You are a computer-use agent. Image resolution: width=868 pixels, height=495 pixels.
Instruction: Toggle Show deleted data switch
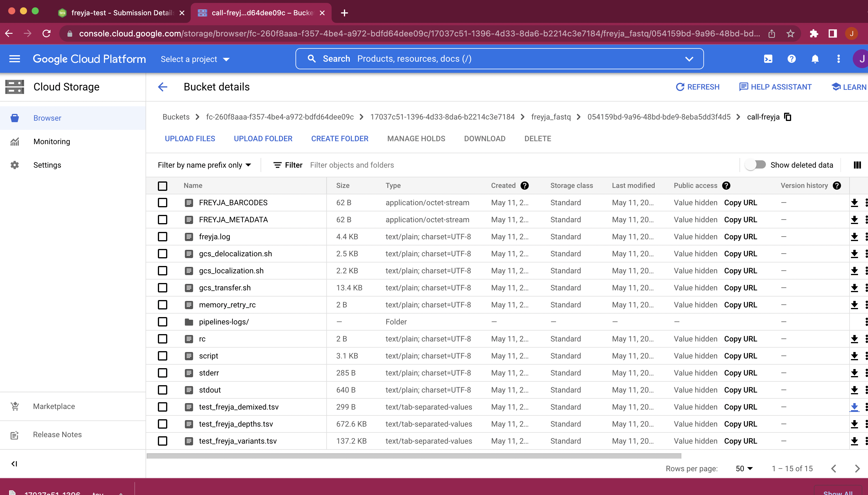click(755, 165)
